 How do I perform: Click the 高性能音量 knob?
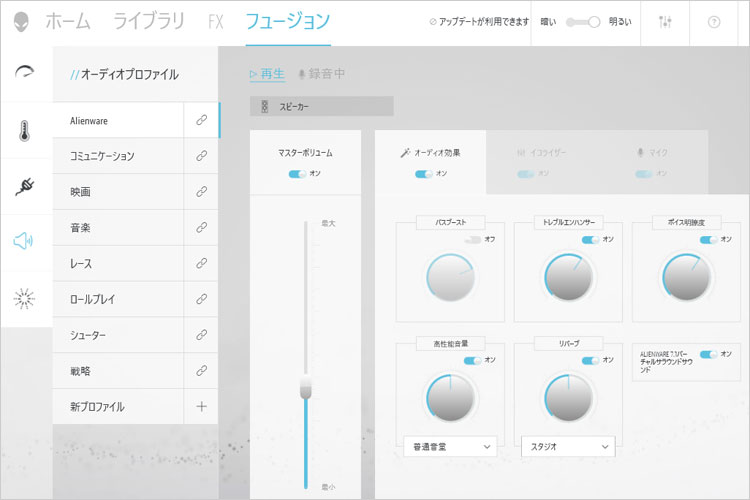(450, 398)
